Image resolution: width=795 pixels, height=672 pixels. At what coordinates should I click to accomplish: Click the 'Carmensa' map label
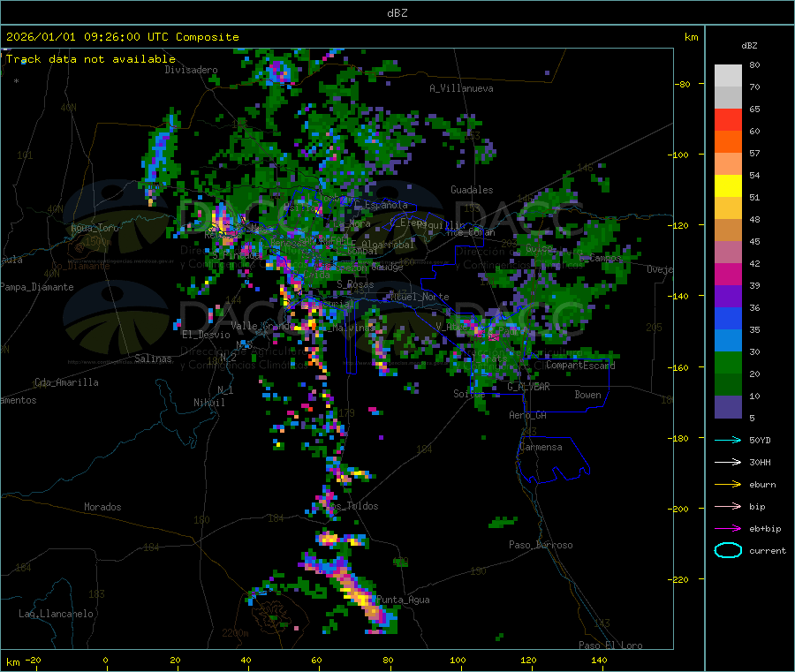pyautogui.click(x=541, y=447)
